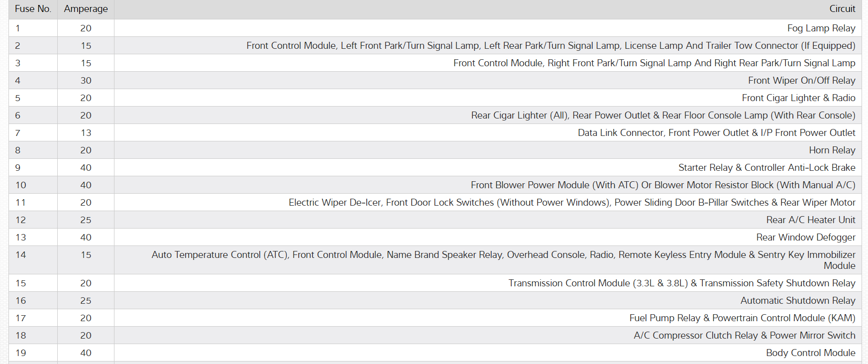The width and height of the screenshot is (868, 364).
Task: Click fuse number 10 in first column
Action: (x=21, y=185)
